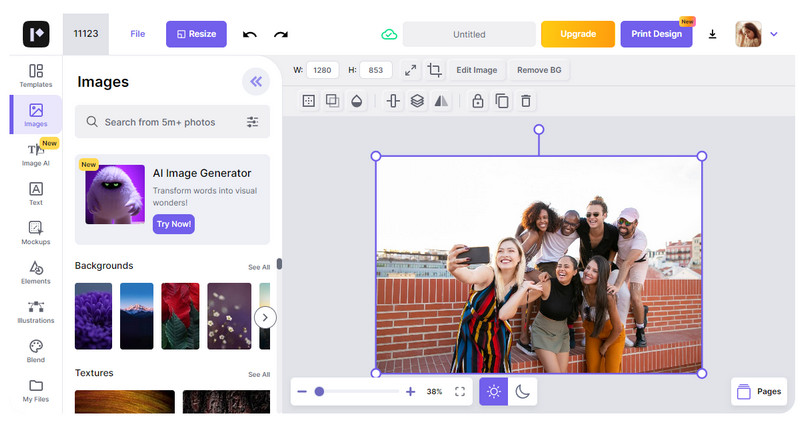The height and width of the screenshot is (423, 800).
Task: Undo the last action
Action: click(250, 34)
